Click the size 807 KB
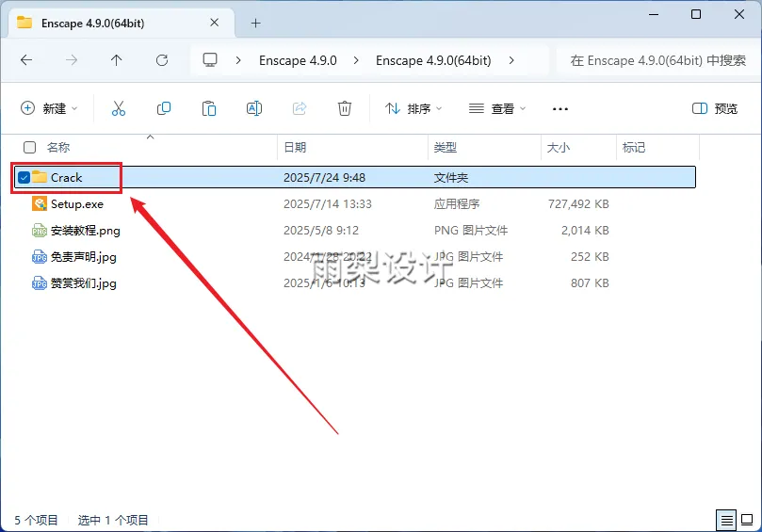 pos(590,282)
